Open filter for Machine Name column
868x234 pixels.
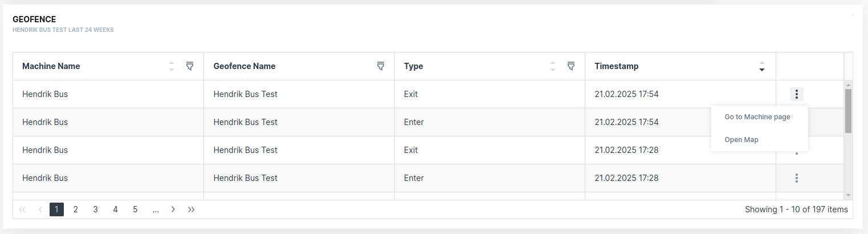(190, 66)
